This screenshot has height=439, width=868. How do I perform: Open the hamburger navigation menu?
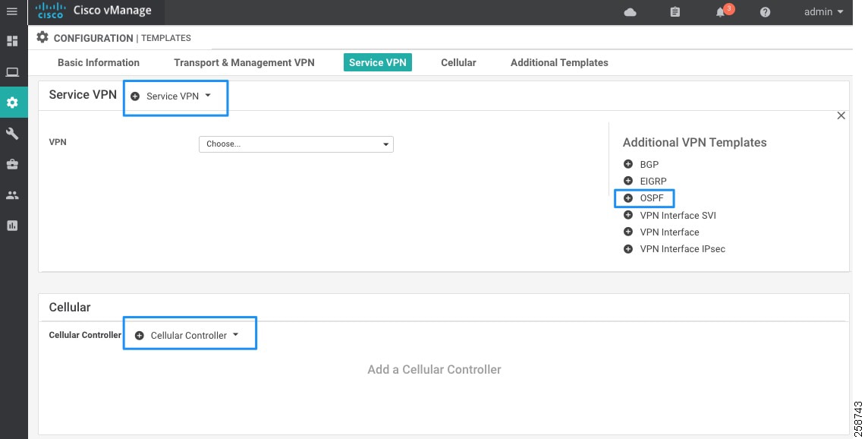pyautogui.click(x=11, y=11)
